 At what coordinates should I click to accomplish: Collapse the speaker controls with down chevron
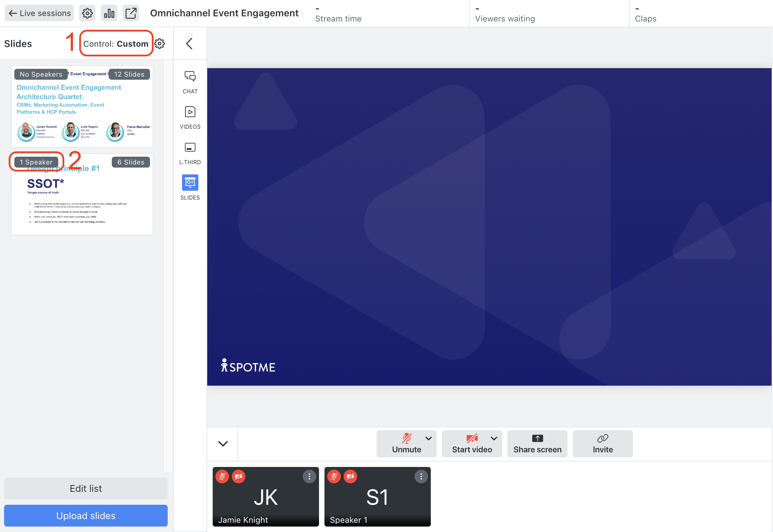point(223,443)
